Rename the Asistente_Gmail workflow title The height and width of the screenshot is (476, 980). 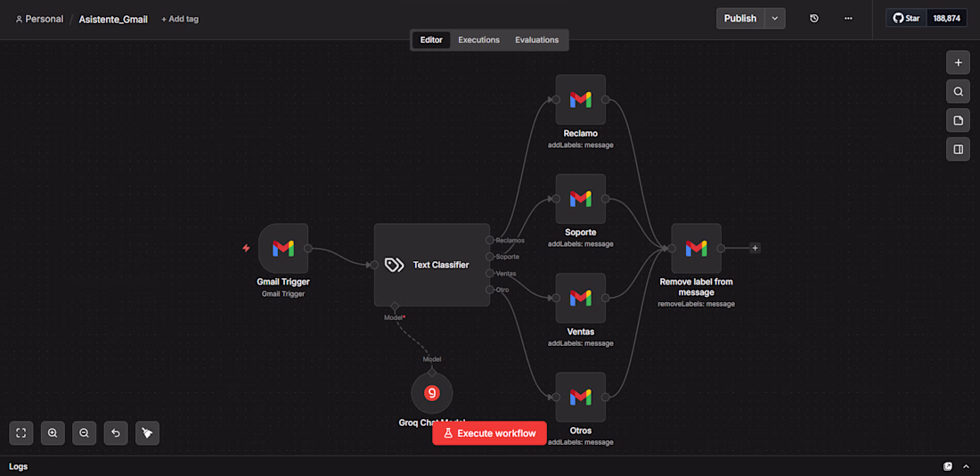[x=113, y=20]
